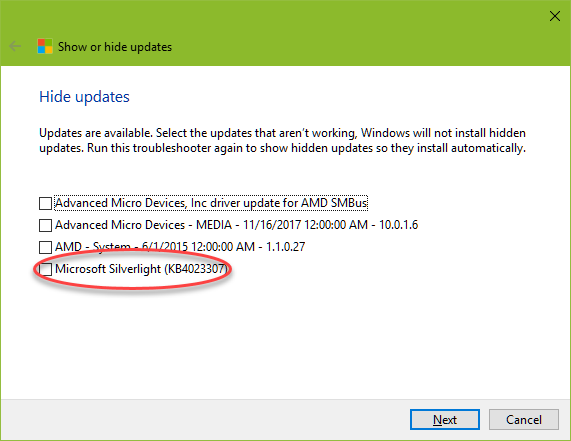Image resolution: width=571 pixels, height=441 pixels.
Task: Select the Microsoft Silverlight KB4023307 checkbox
Action: (45, 269)
